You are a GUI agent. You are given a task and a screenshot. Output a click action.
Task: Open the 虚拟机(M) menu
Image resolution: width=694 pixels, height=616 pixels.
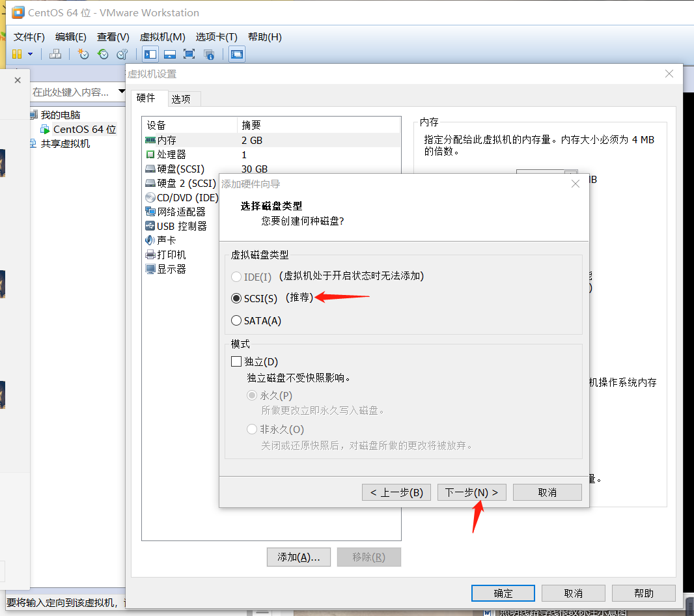pos(163,36)
